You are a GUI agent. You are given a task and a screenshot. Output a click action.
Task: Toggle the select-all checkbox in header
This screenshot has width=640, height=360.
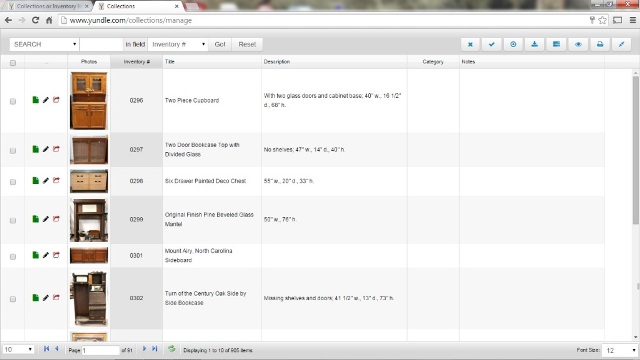(13, 63)
